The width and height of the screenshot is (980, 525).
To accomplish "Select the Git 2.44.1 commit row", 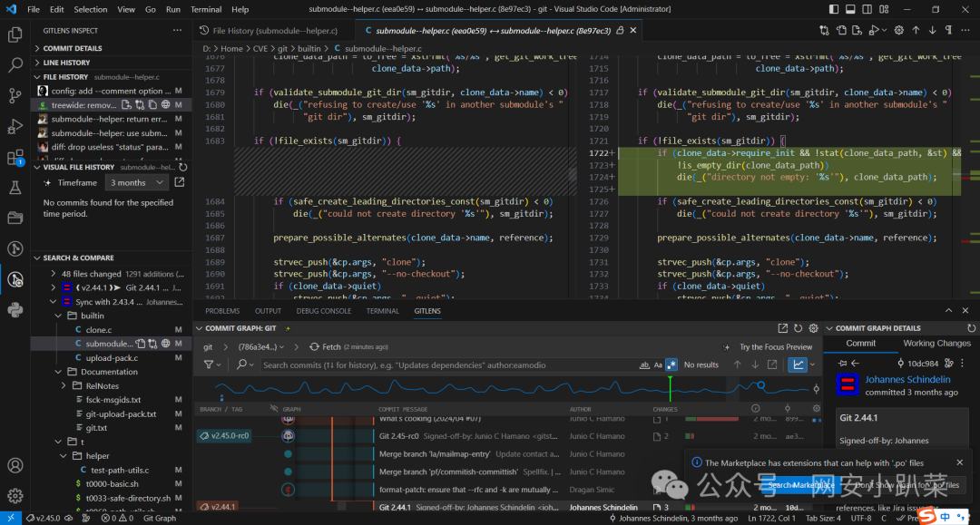I will tap(509, 508).
